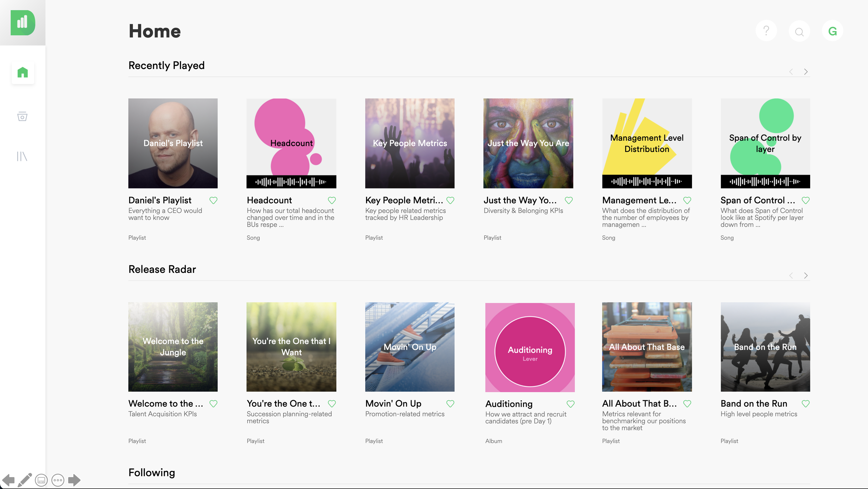Go to previous slide with left arrow

(9, 480)
